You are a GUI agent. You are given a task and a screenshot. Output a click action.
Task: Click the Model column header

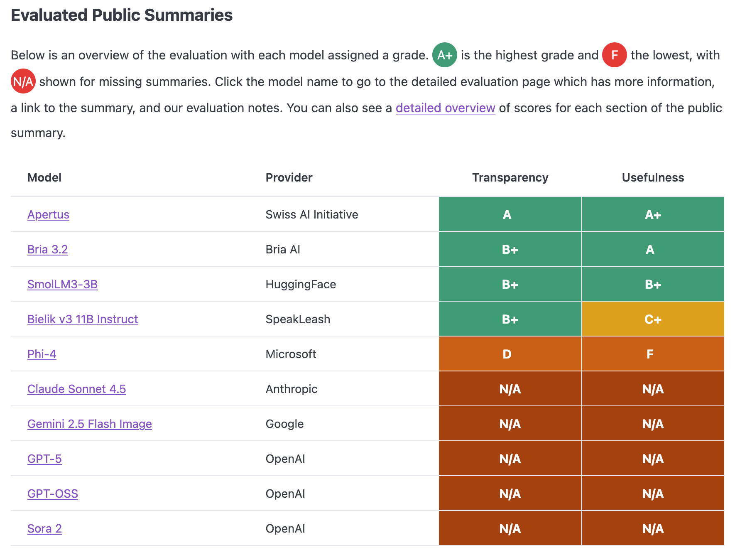(44, 177)
